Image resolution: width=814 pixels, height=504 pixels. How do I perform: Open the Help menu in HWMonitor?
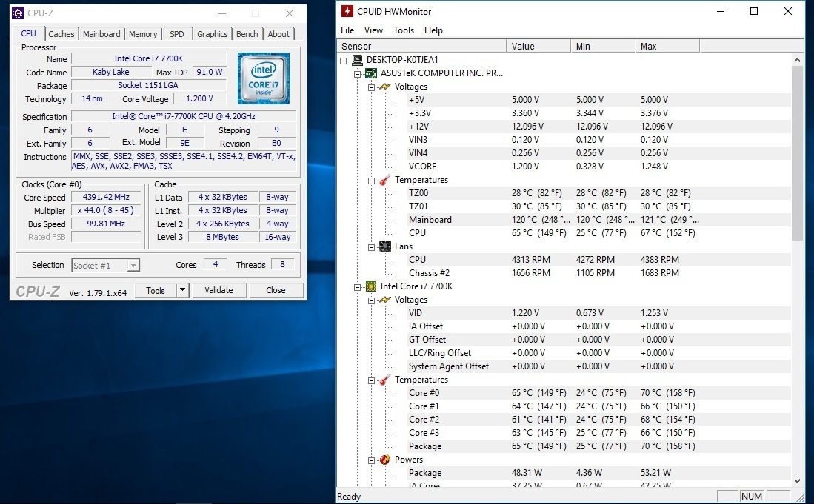(x=433, y=30)
